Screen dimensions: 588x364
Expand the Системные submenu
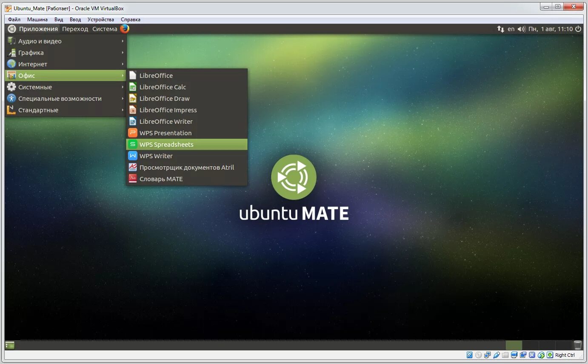point(66,87)
